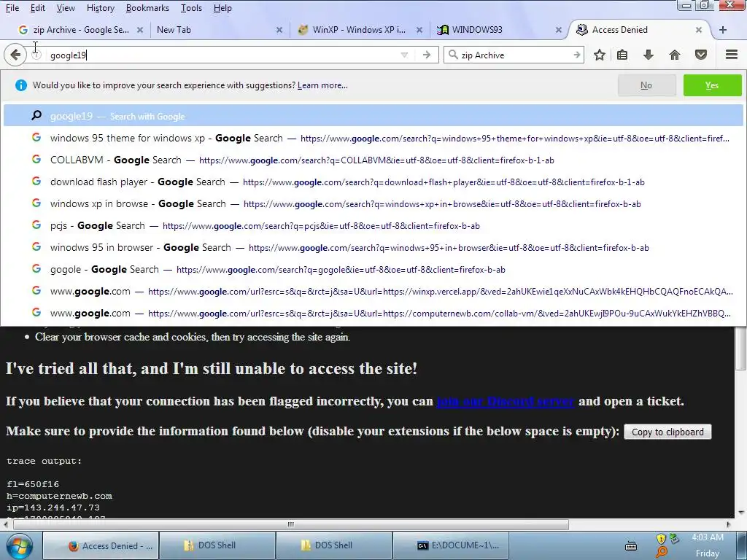
Task: Go back with the back arrow button
Action: [15, 55]
